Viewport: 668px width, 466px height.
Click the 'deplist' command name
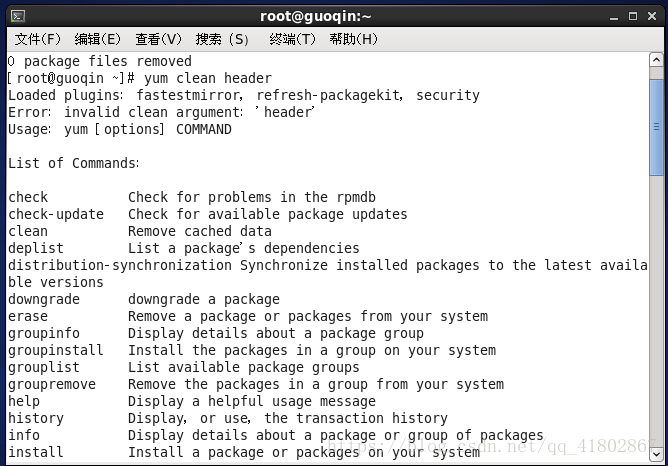tap(36, 248)
